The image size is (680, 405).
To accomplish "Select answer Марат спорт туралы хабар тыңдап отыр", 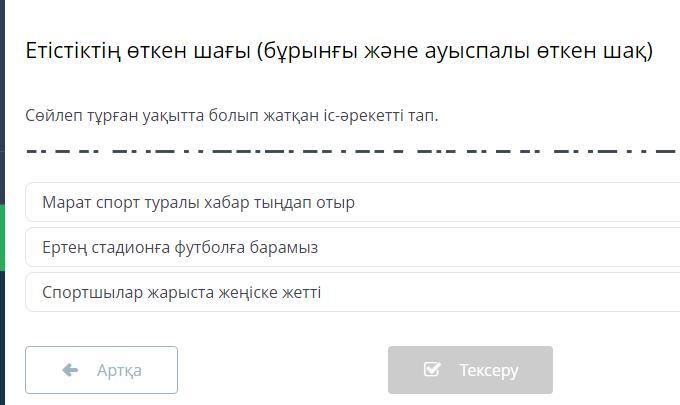I will [198, 202].
